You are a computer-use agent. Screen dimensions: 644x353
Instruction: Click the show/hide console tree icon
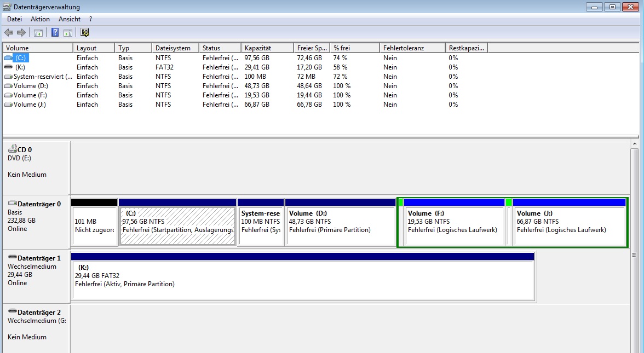pyautogui.click(x=38, y=33)
